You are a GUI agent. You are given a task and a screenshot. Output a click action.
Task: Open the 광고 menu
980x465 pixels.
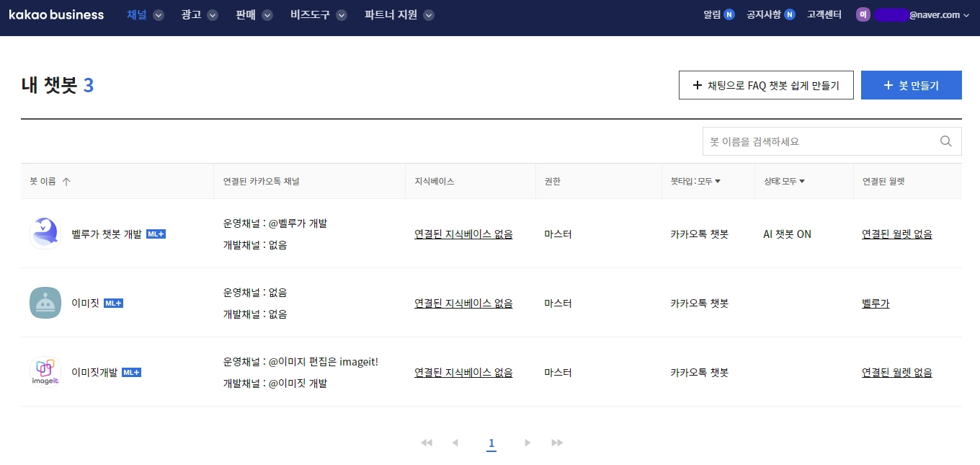[x=191, y=14]
